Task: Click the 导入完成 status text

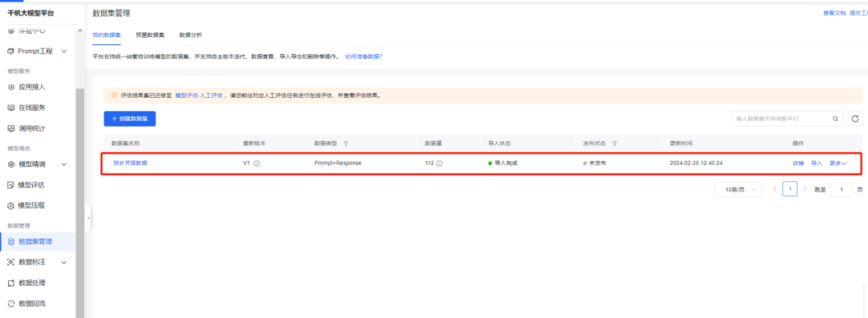Action: [506, 164]
